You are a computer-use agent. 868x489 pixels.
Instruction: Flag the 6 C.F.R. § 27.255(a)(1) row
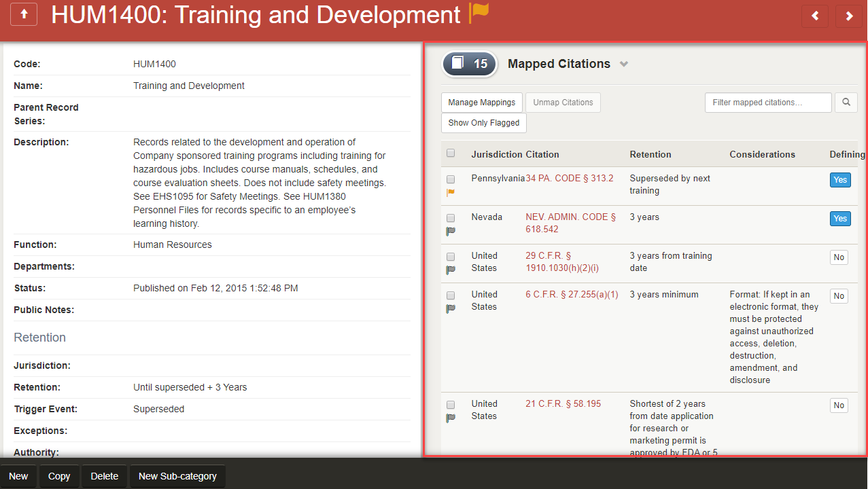coord(451,309)
